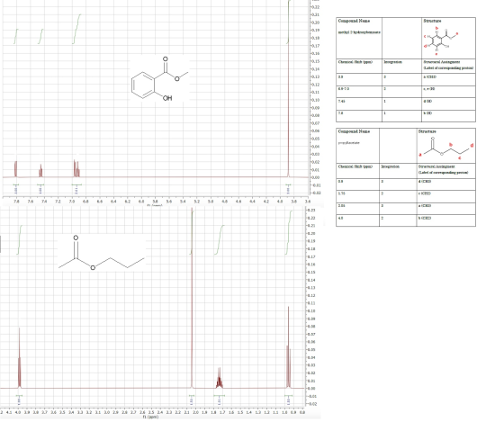Screen dimensions: 504x422
Task: Select the green integral curve above the 7.8 ppm peak
Action: pos(16,36)
